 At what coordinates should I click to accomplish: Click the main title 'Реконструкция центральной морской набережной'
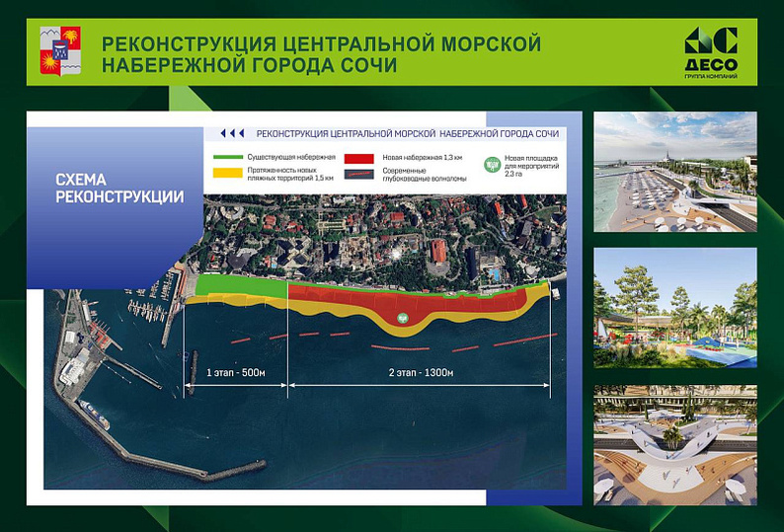322,55
